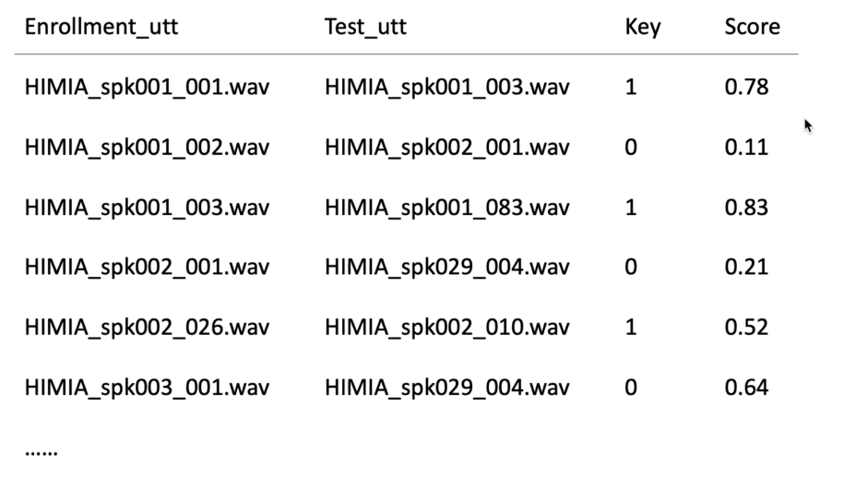
Task: Click the Enrollment_utt column header
Action: [101, 27]
